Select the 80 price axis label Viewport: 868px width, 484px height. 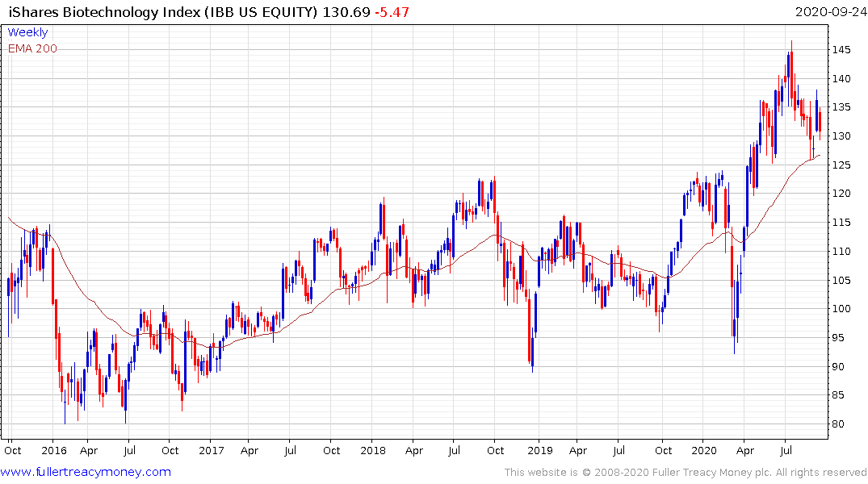(x=838, y=424)
